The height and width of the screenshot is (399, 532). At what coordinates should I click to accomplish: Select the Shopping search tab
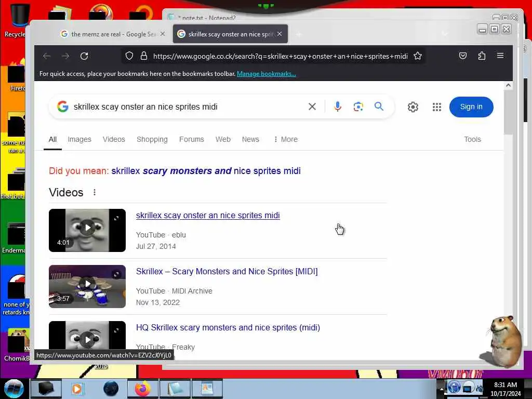(152, 139)
